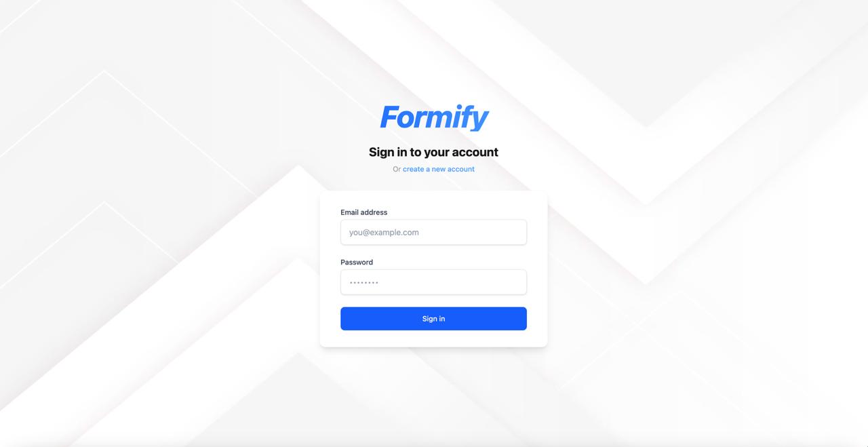The width and height of the screenshot is (868, 447).
Task: Click the blue Sign in button
Action: [433, 319]
